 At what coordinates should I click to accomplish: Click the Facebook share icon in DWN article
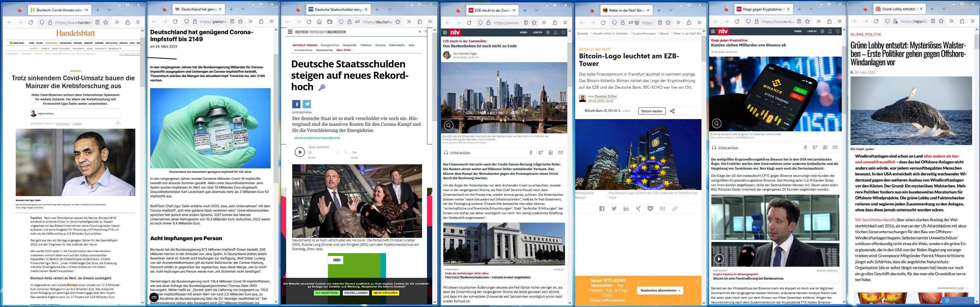point(296,104)
